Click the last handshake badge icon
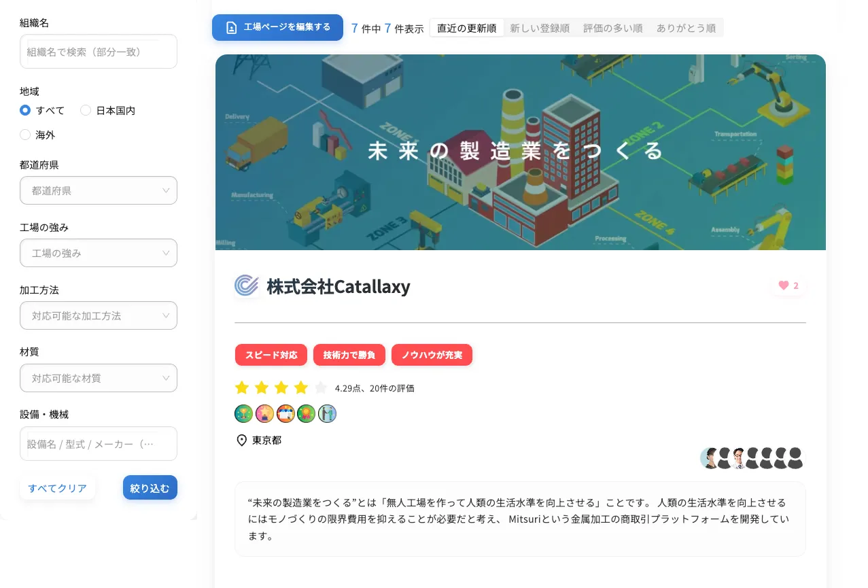 (x=327, y=413)
